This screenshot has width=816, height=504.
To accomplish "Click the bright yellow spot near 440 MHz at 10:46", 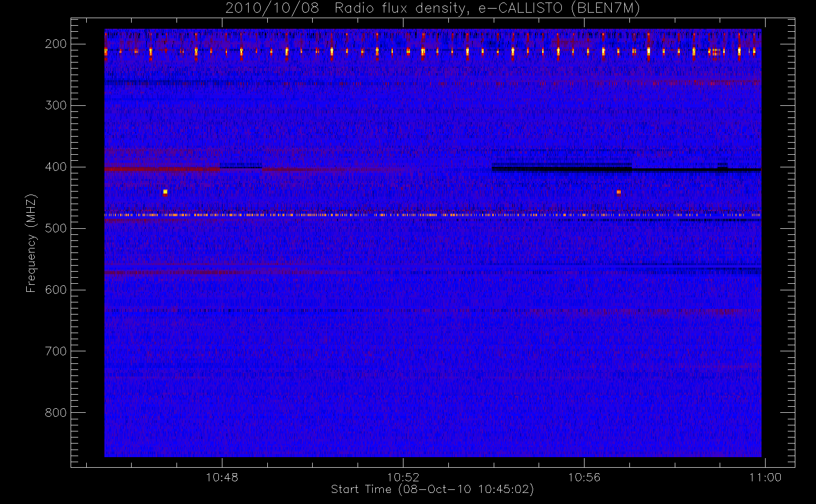I will pos(165,192).
